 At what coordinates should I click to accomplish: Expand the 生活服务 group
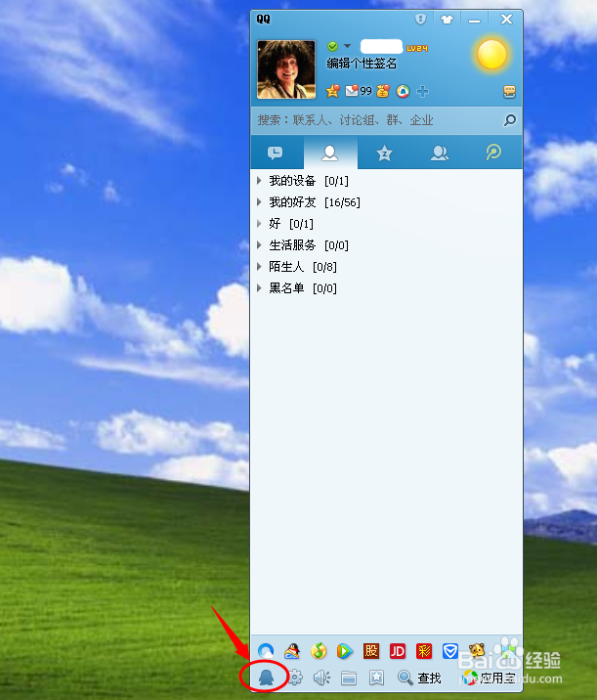pos(259,244)
